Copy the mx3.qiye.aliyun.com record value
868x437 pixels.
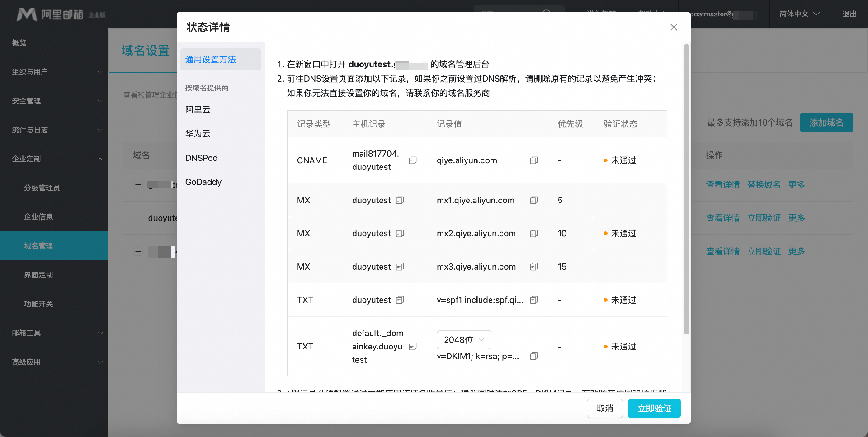[x=533, y=267]
